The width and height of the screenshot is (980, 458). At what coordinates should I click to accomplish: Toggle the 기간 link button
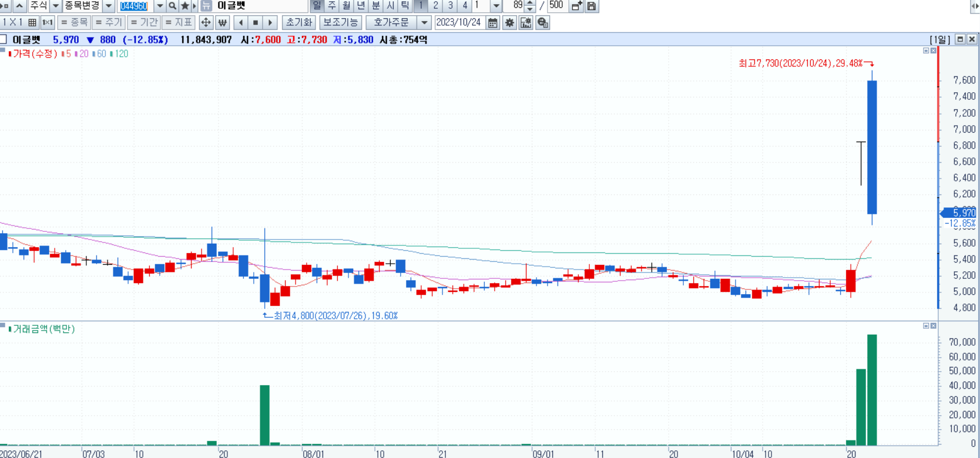point(144,22)
